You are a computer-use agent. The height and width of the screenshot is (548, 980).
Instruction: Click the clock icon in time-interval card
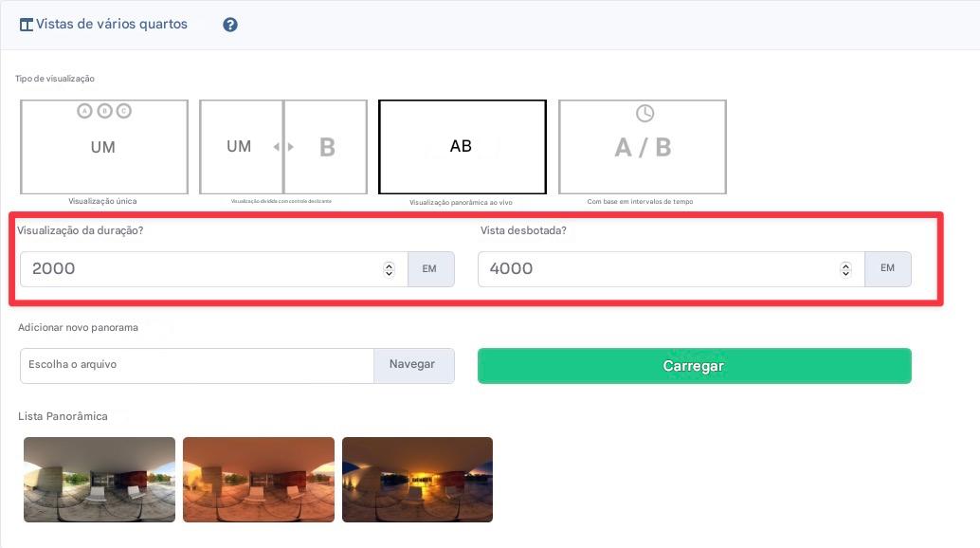tap(644, 113)
